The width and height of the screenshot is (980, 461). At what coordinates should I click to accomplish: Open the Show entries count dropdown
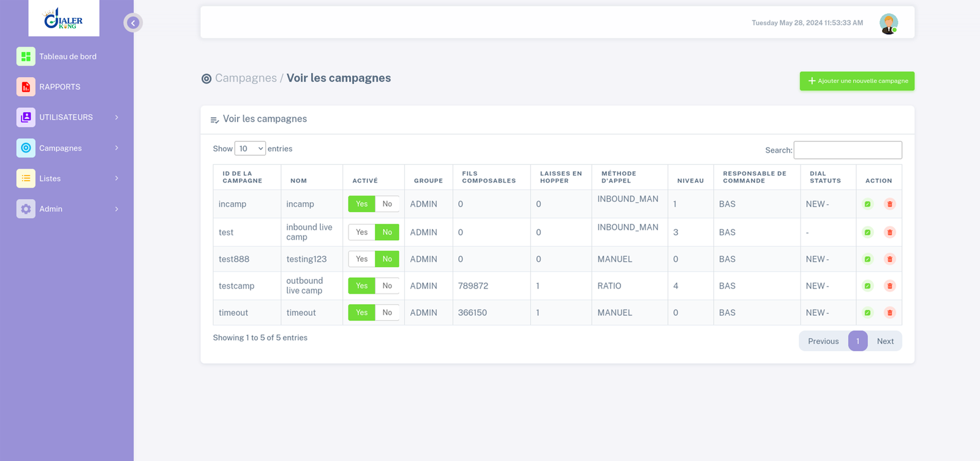[250, 148]
